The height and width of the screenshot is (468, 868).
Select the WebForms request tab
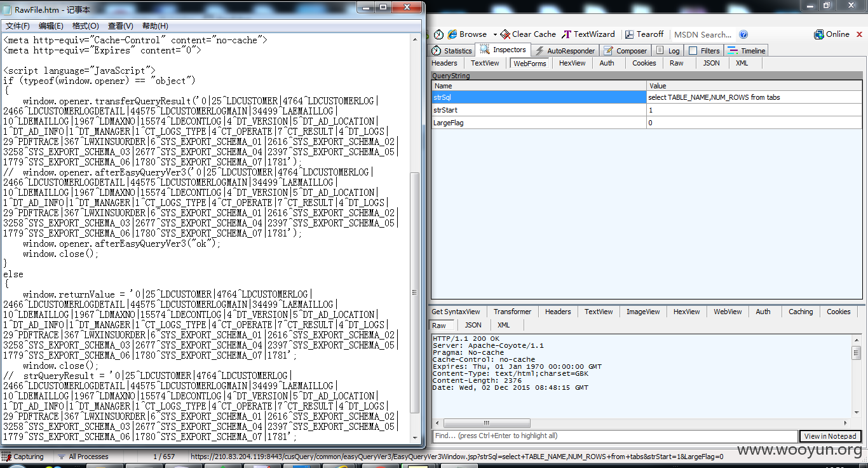pyautogui.click(x=530, y=63)
